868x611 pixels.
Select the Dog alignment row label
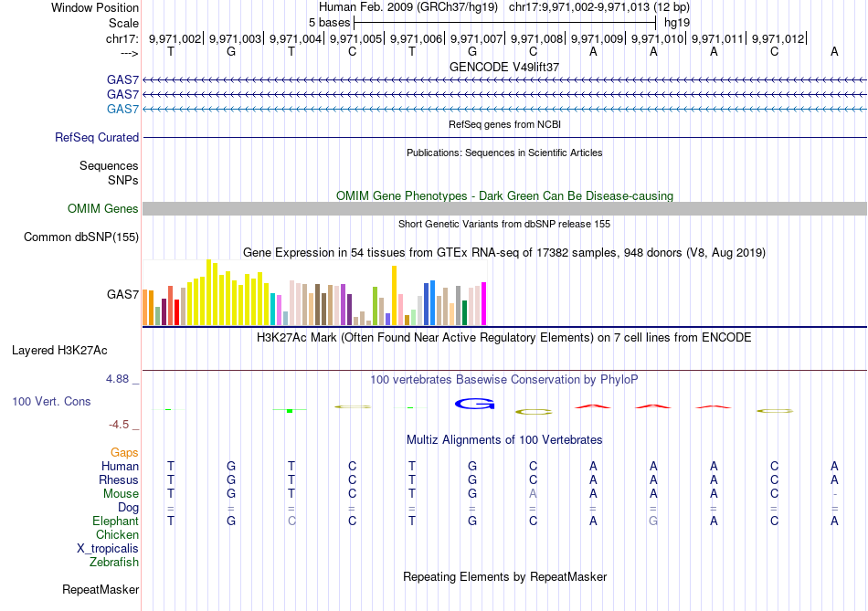(x=129, y=508)
